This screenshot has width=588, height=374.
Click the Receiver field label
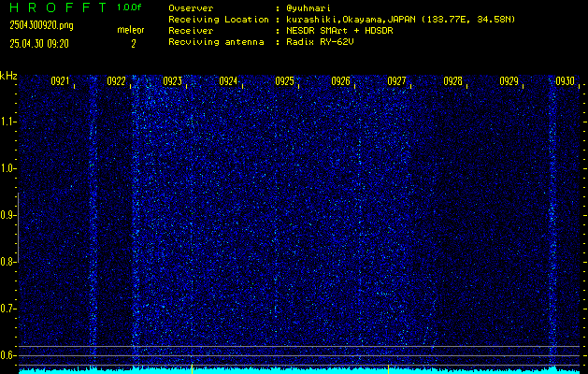point(191,31)
